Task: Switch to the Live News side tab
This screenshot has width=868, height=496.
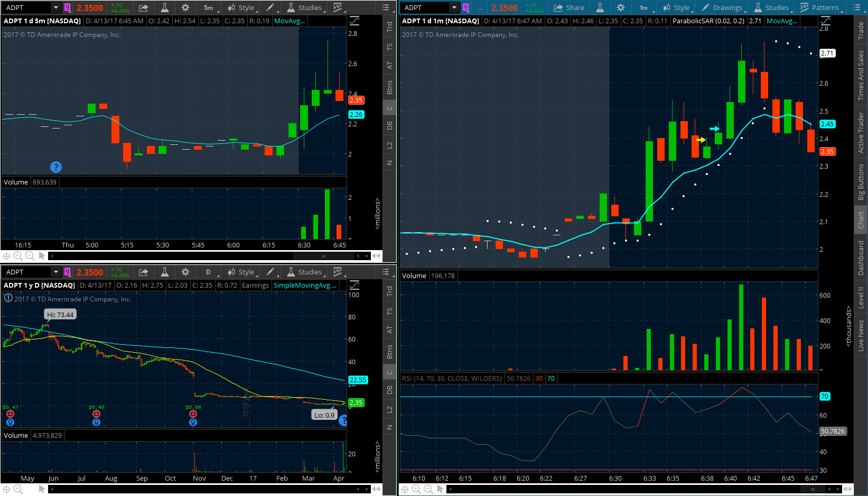Action: [861, 335]
